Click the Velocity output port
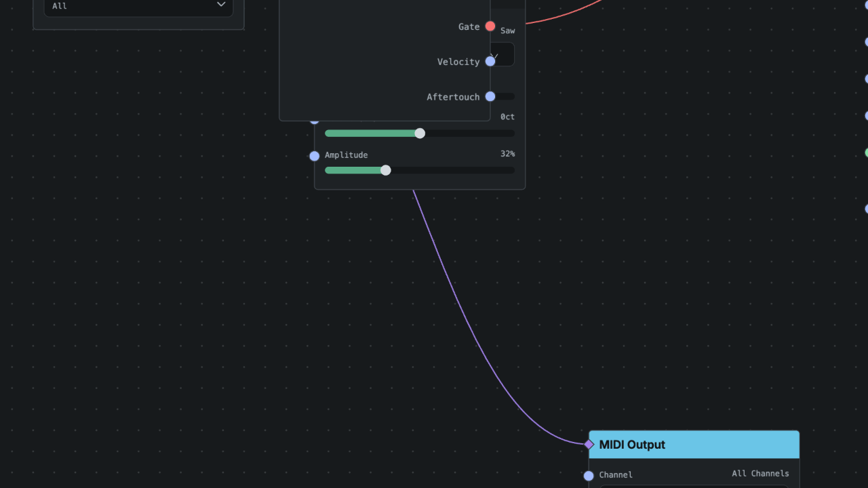The width and height of the screenshot is (868, 488). (490, 62)
